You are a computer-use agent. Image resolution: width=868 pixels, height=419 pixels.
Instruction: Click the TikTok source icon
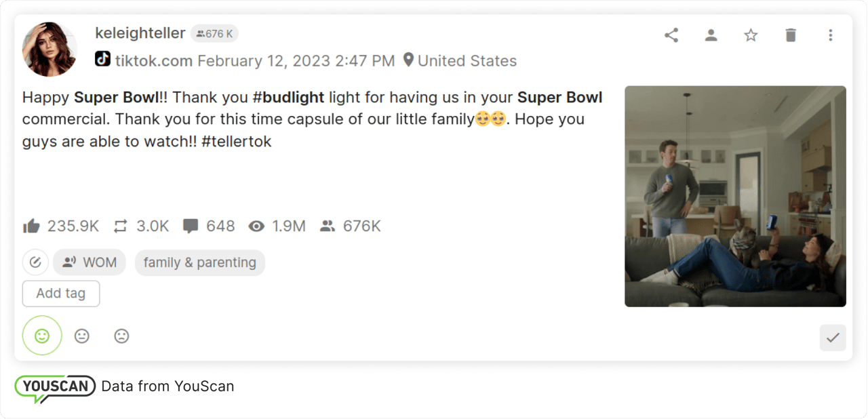pyautogui.click(x=102, y=60)
